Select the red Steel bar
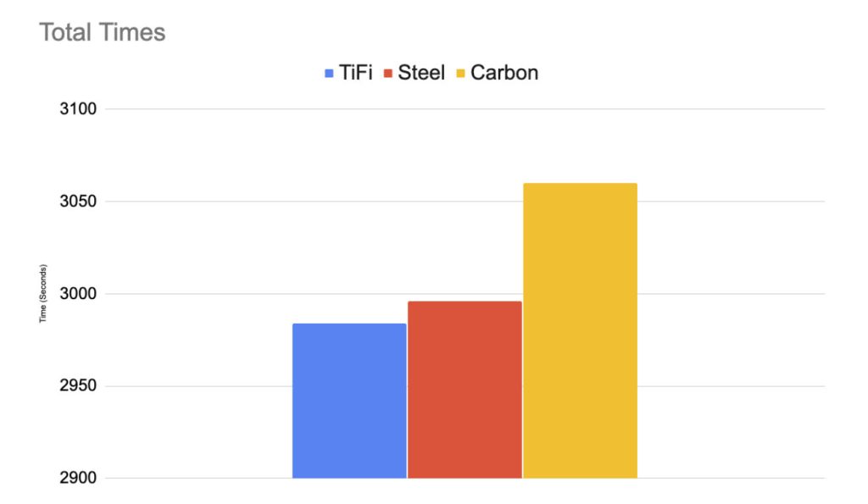The image size is (868, 504). point(465,390)
